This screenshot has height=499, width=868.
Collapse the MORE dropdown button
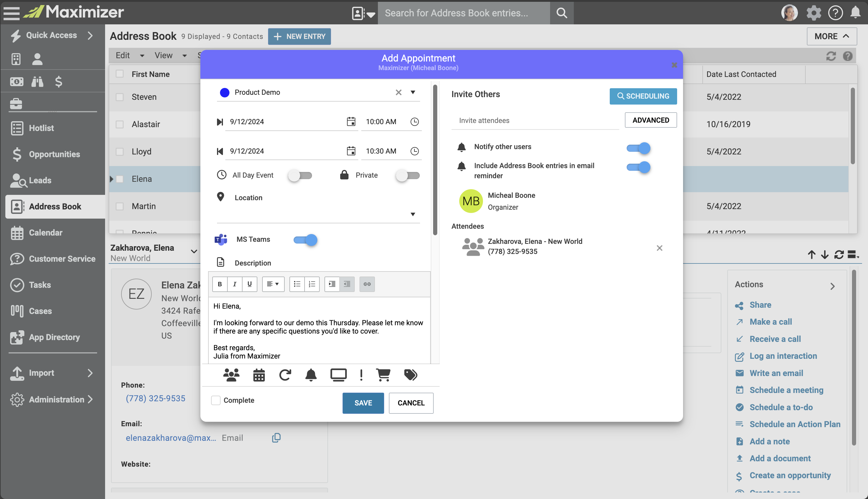pyautogui.click(x=832, y=36)
